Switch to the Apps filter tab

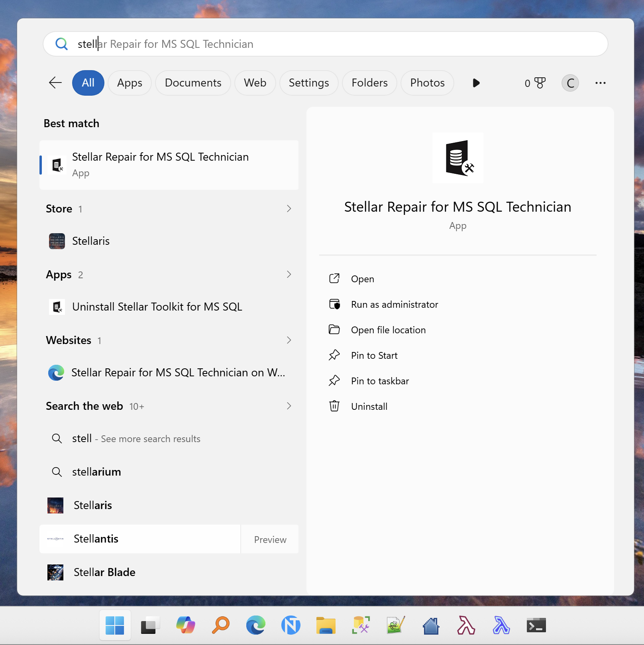click(x=130, y=83)
